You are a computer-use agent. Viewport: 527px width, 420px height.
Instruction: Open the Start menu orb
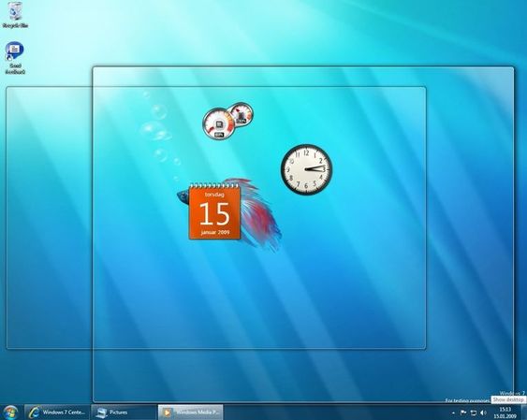(10, 412)
